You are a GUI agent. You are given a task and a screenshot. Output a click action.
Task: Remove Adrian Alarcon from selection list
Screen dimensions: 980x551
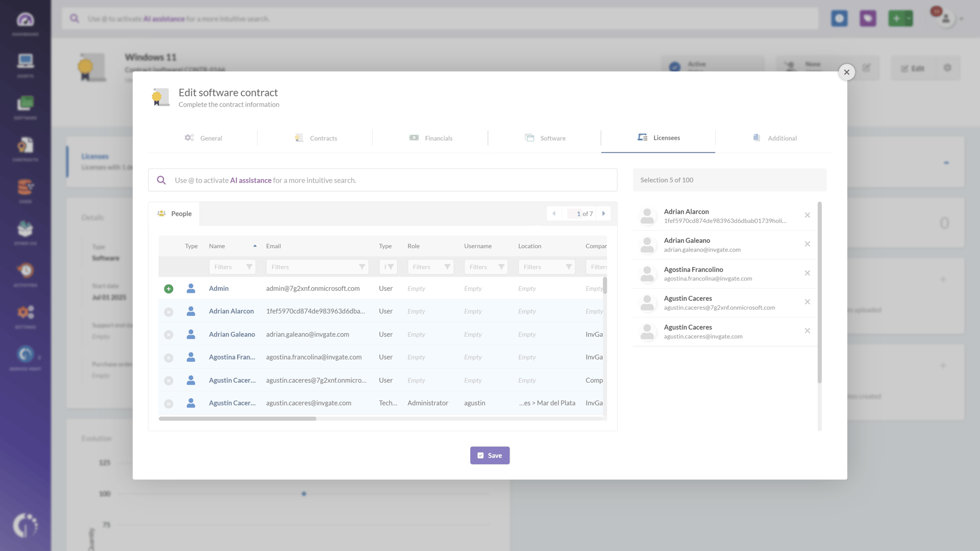(x=807, y=215)
